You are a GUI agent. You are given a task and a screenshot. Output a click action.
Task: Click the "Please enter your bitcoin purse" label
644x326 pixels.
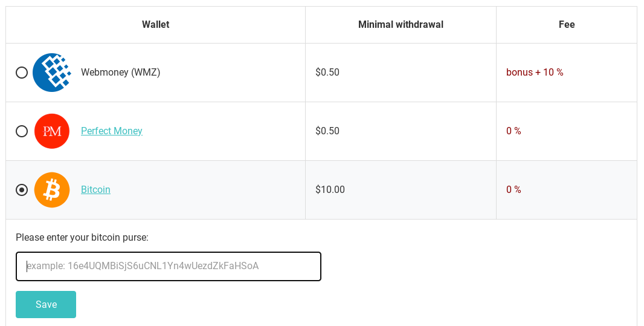pos(82,238)
